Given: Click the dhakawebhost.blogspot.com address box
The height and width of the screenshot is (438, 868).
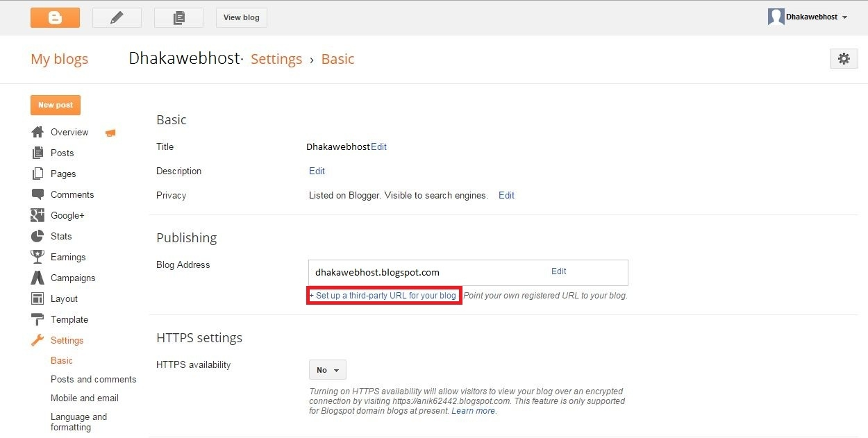Looking at the screenshot, I should pyautogui.click(x=468, y=272).
